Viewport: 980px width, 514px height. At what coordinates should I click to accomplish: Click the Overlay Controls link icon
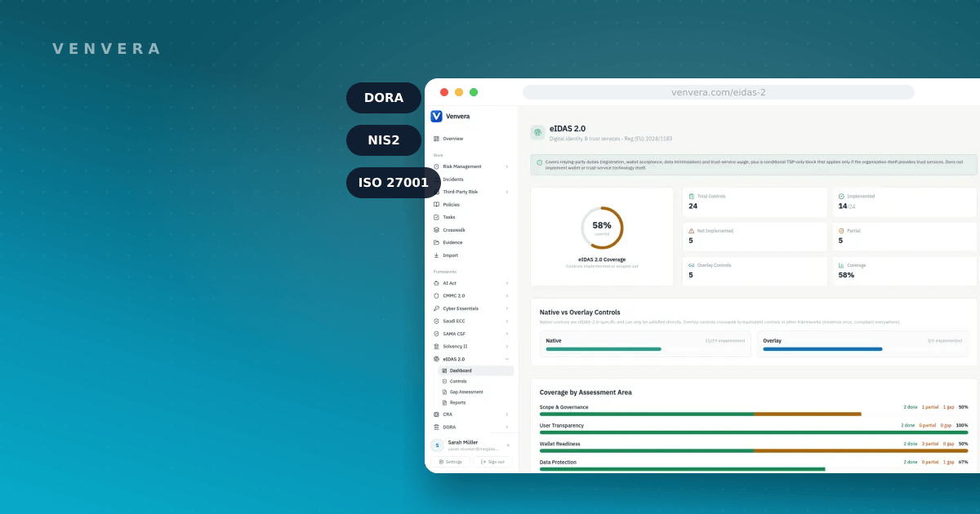pos(691,265)
